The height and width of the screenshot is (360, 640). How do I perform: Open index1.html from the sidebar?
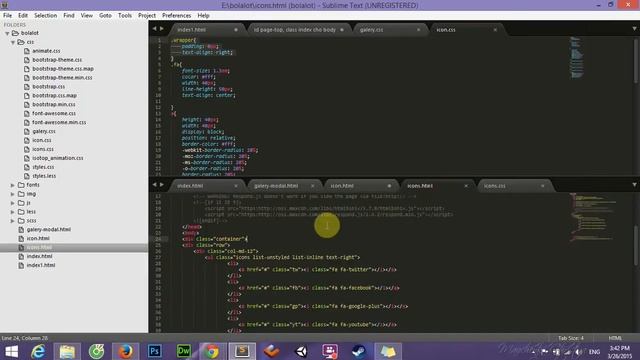41,265
